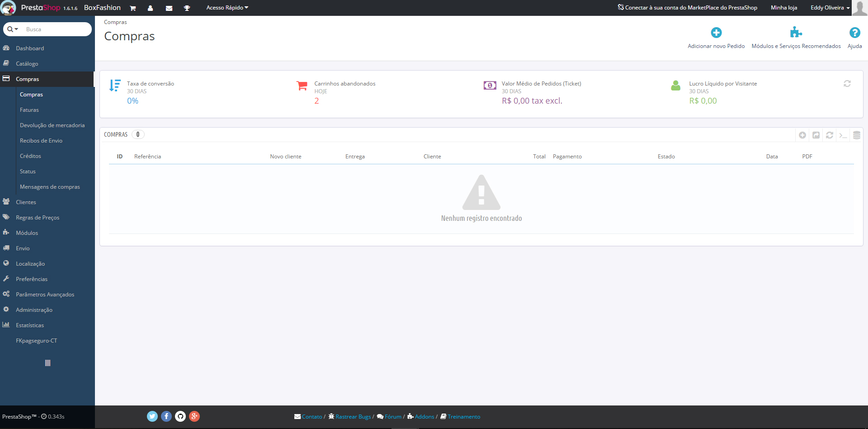This screenshot has width=868, height=429.
Task: Click the Lucro Líquido por Visitante person icon
Action: coord(676,85)
